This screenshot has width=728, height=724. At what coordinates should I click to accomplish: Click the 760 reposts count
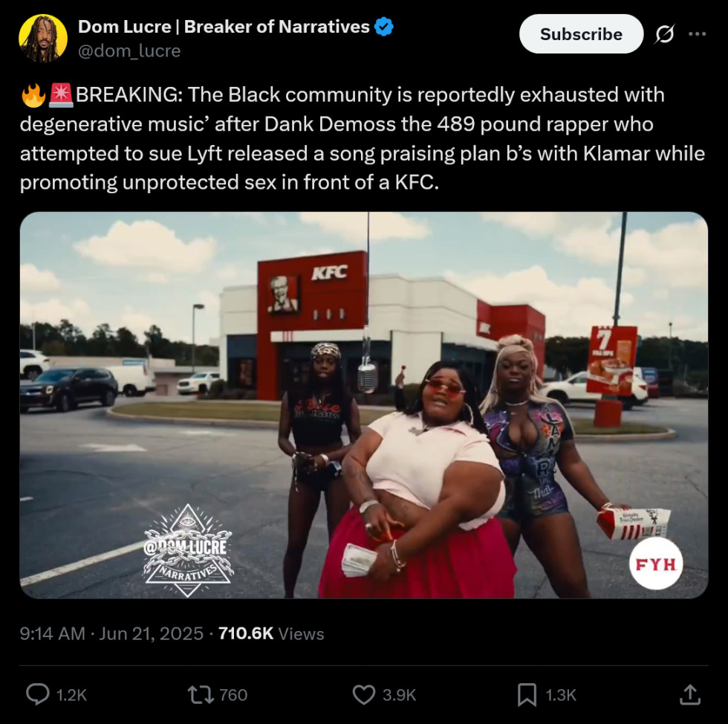pos(233,695)
